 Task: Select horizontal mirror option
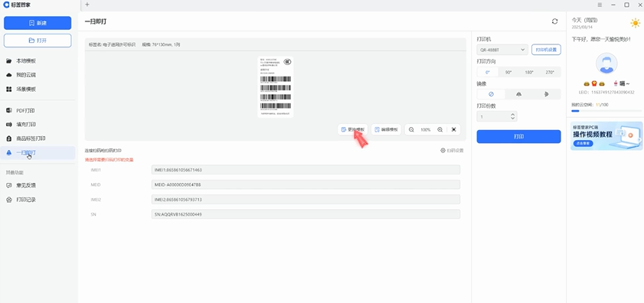[x=518, y=94]
